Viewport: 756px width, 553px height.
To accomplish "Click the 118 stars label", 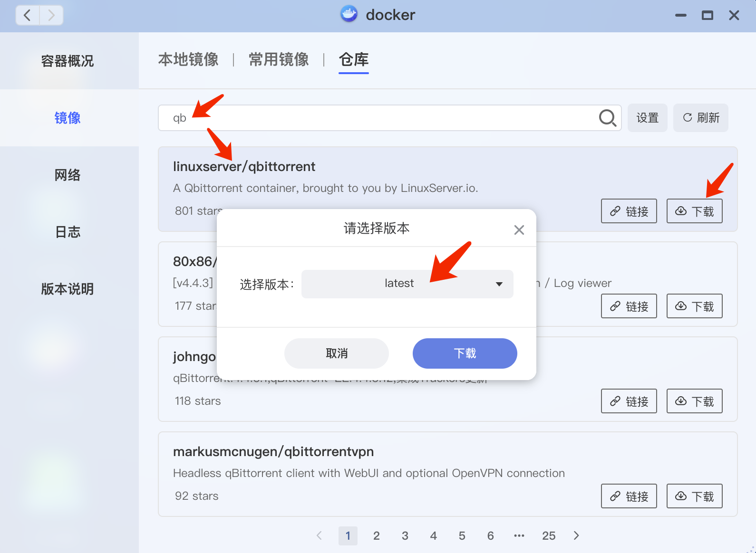I will (x=198, y=401).
